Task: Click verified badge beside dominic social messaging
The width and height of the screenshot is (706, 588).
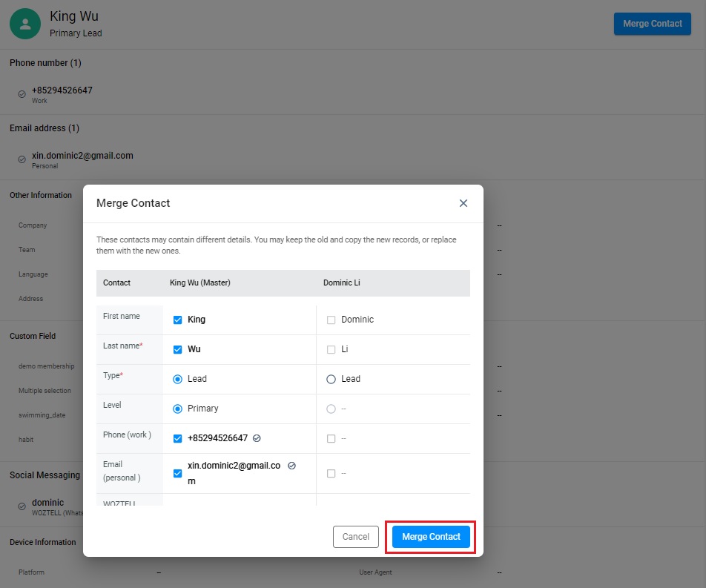Action: 22,506
